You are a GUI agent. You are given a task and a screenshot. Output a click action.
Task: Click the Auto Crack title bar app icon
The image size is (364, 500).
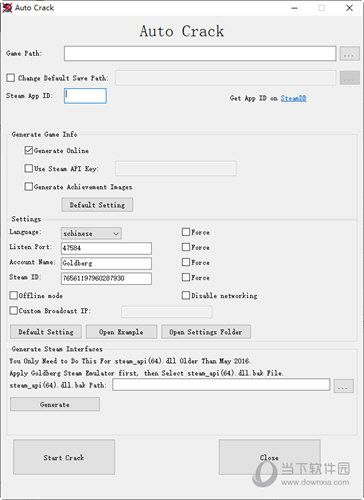(7, 8)
